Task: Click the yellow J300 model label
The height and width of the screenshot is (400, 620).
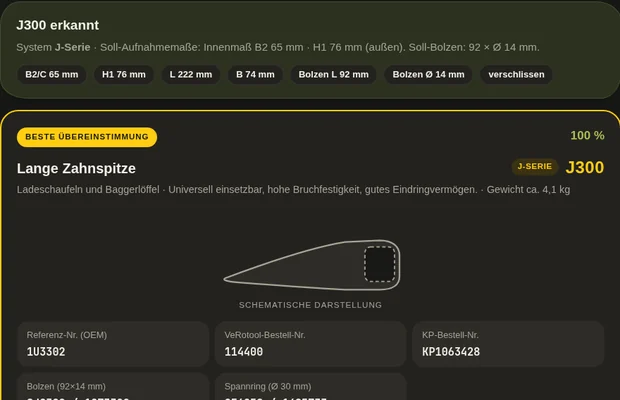Action: (x=584, y=168)
